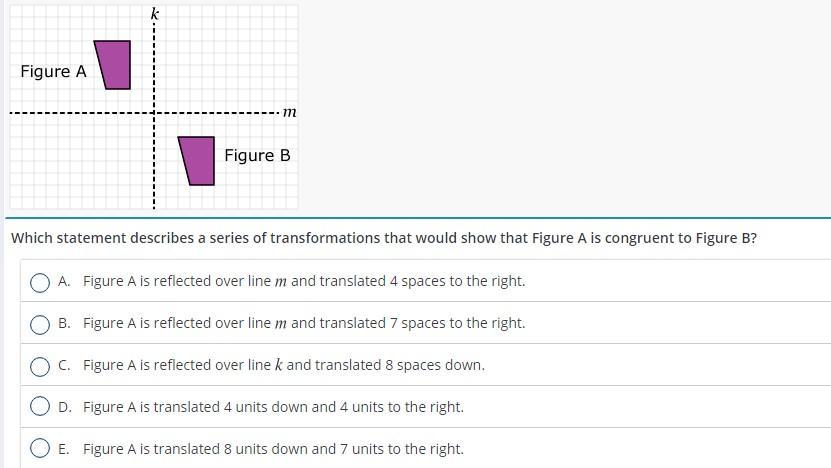Screen dimensions: 831x468
Task: Select the radio button for option A
Action: (40, 282)
